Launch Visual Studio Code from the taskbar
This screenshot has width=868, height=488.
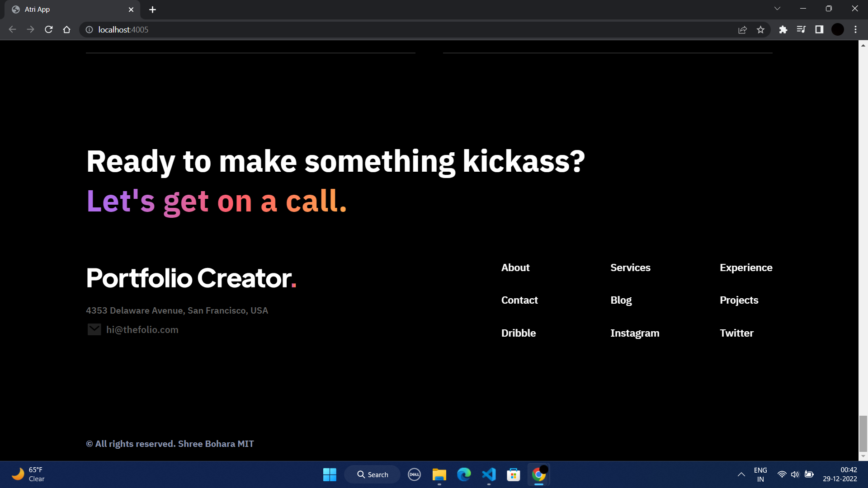[489, 474]
